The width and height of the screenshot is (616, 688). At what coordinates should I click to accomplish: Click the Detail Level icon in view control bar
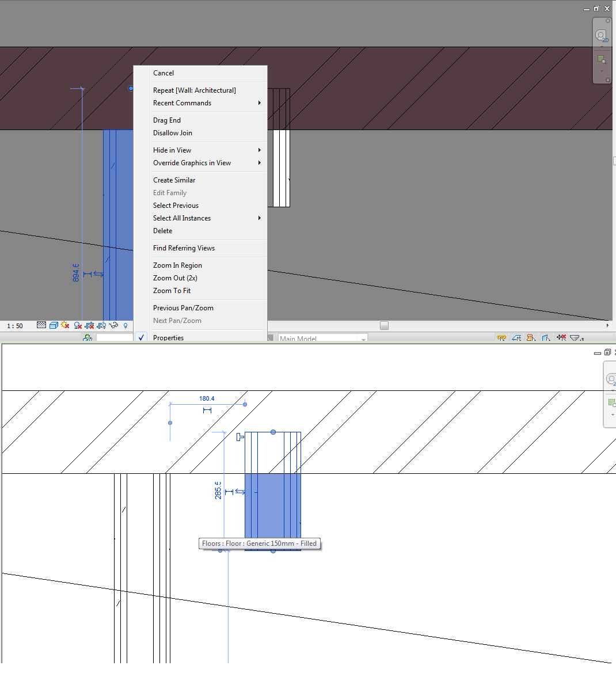tap(41, 325)
